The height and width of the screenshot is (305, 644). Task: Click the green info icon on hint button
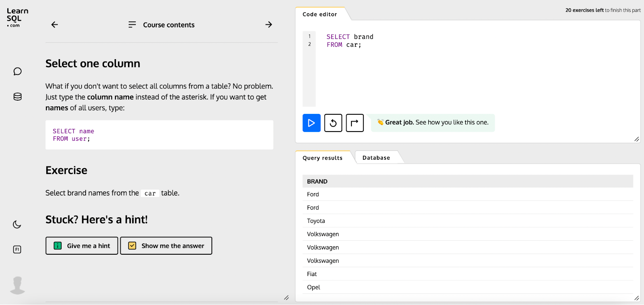click(58, 246)
